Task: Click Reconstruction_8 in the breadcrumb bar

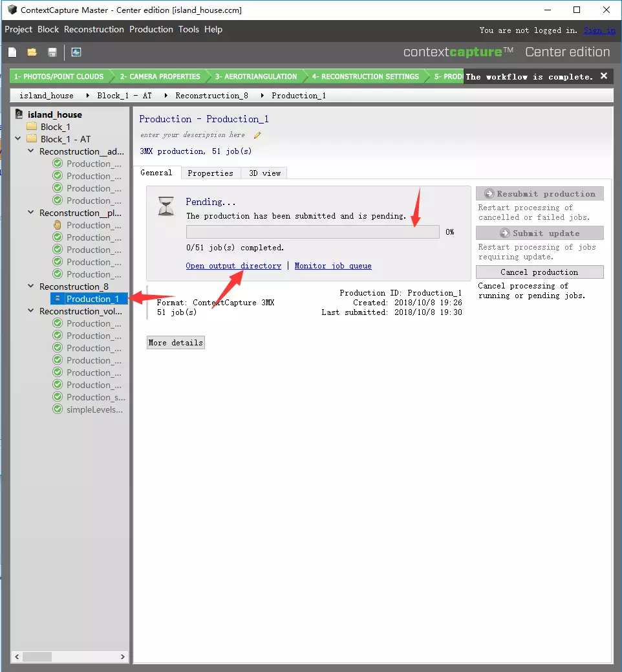Action: pos(211,96)
